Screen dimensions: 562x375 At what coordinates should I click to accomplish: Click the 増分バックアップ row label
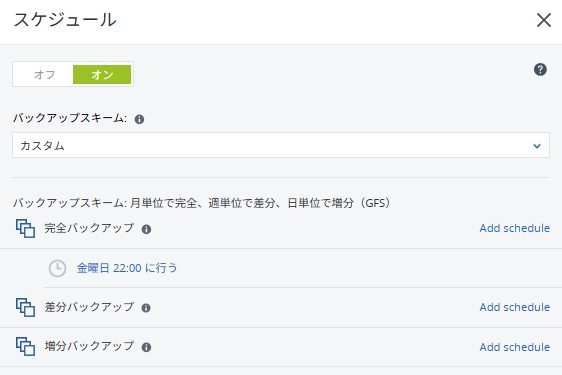(x=89, y=346)
